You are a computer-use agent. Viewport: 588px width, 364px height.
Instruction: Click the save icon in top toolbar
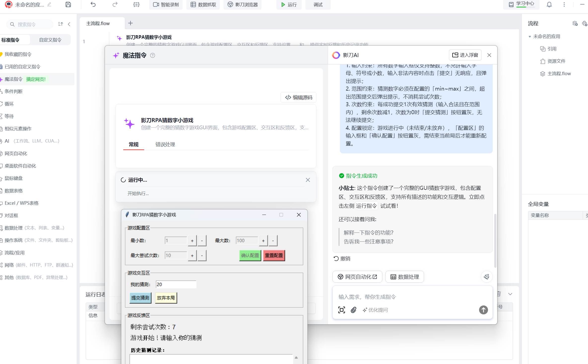pos(68,4)
